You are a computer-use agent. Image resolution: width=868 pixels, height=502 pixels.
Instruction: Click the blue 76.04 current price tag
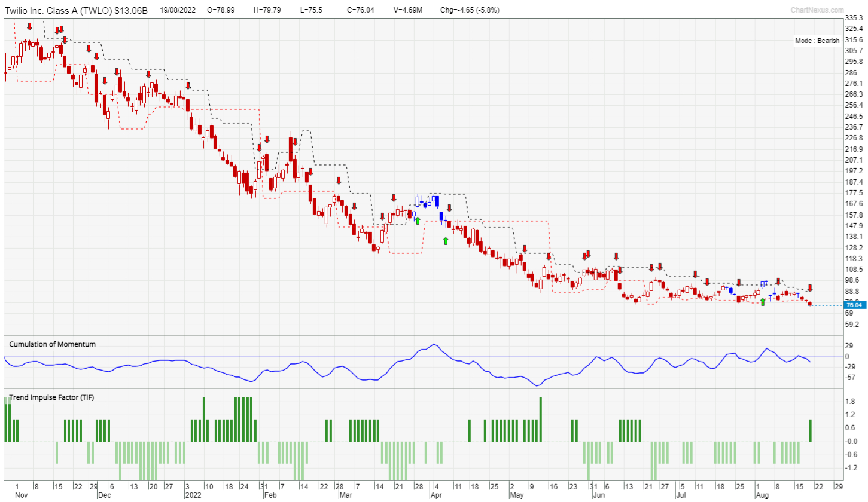(x=855, y=305)
